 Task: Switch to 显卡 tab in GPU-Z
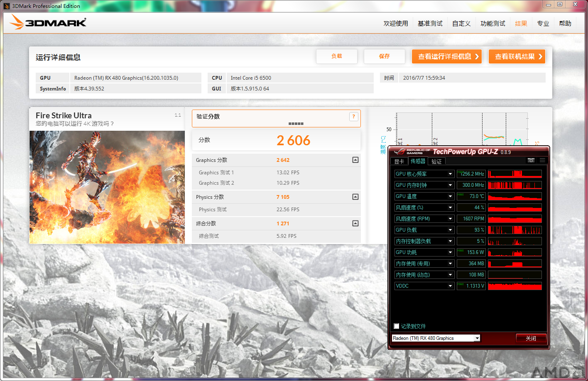coord(399,161)
